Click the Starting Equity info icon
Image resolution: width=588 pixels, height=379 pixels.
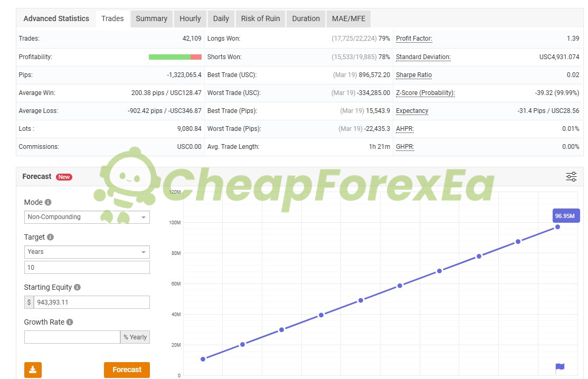pos(77,287)
